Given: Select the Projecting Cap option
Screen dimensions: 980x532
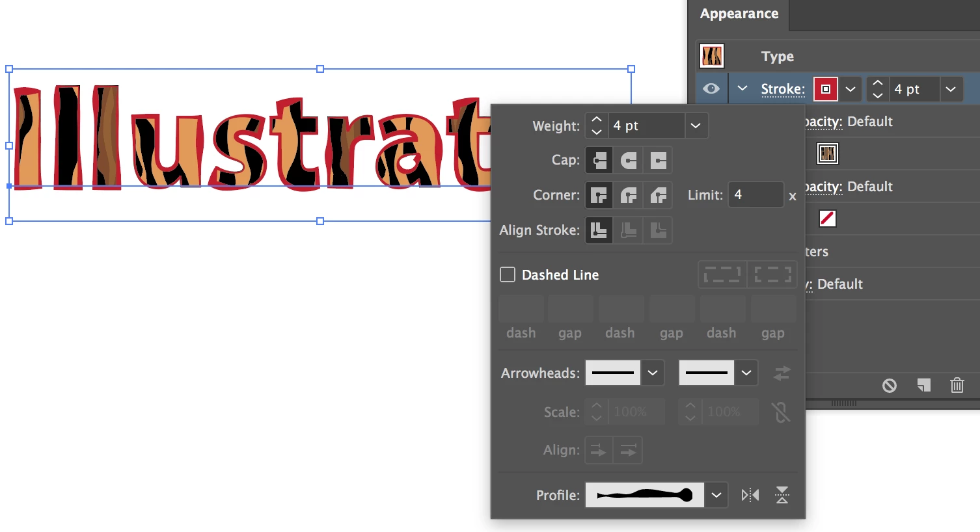Looking at the screenshot, I should 658,160.
